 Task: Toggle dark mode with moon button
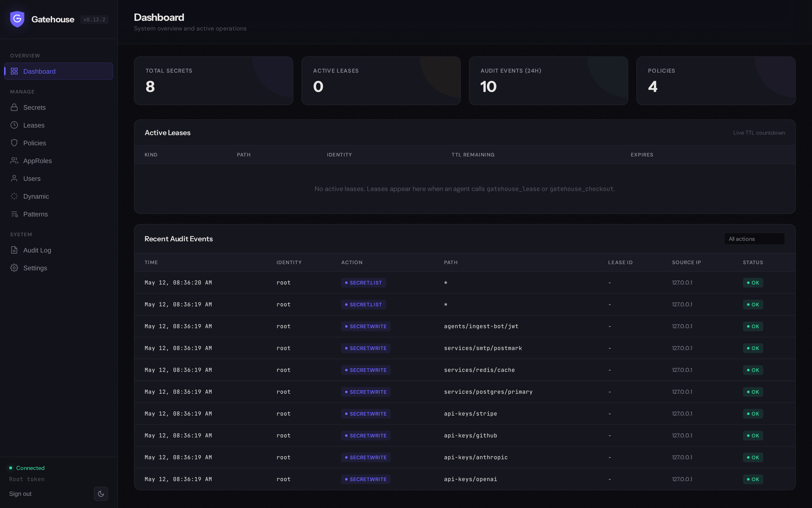(101, 494)
